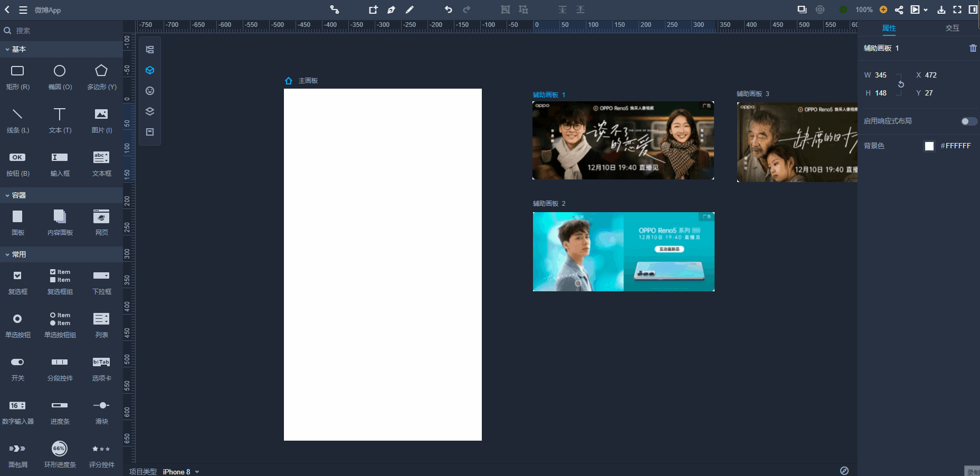Open the components cube panel

150,70
